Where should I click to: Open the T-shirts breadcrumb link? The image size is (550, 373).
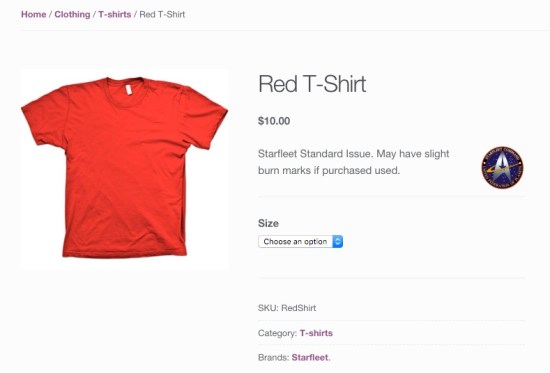115,14
